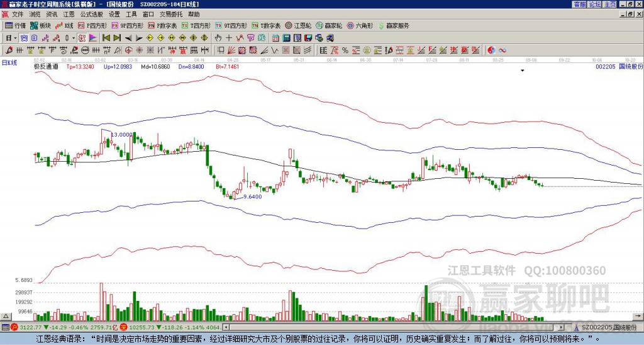Click the red-blue yin-yang icon

coord(491,50)
